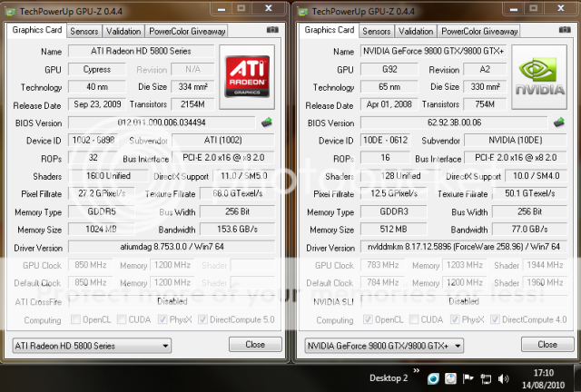Image resolution: width=581 pixels, height=392 pixels.
Task: Click Memory Type value GDDR5
Action: pyautogui.click(x=102, y=211)
